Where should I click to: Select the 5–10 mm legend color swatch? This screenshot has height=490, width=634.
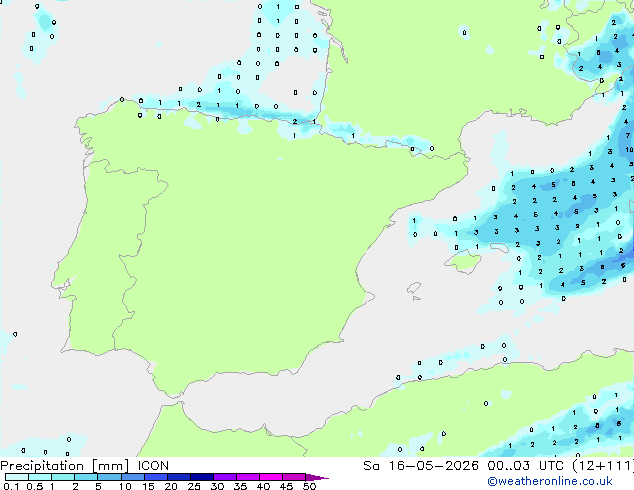pyautogui.click(x=109, y=477)
